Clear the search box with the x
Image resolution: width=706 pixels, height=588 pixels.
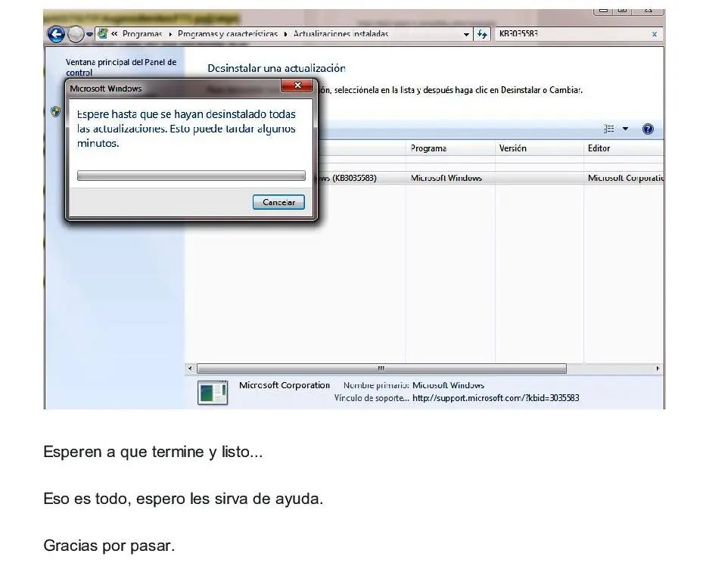click(x=655, y=34)
